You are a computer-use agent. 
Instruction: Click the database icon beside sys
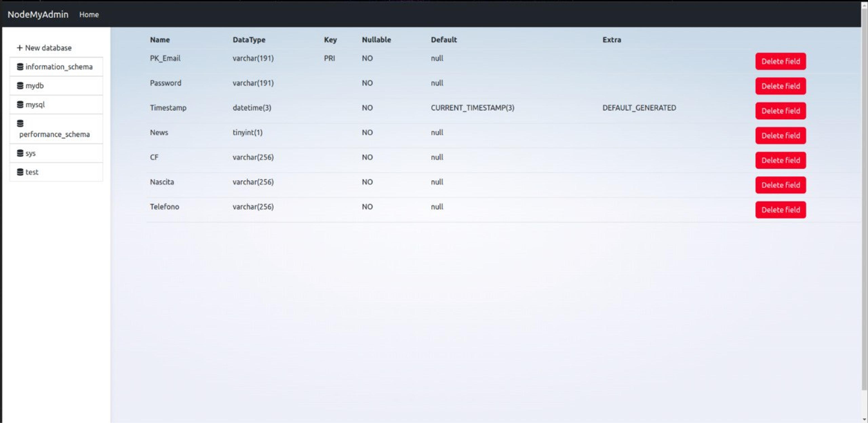[x=20, y=153]
